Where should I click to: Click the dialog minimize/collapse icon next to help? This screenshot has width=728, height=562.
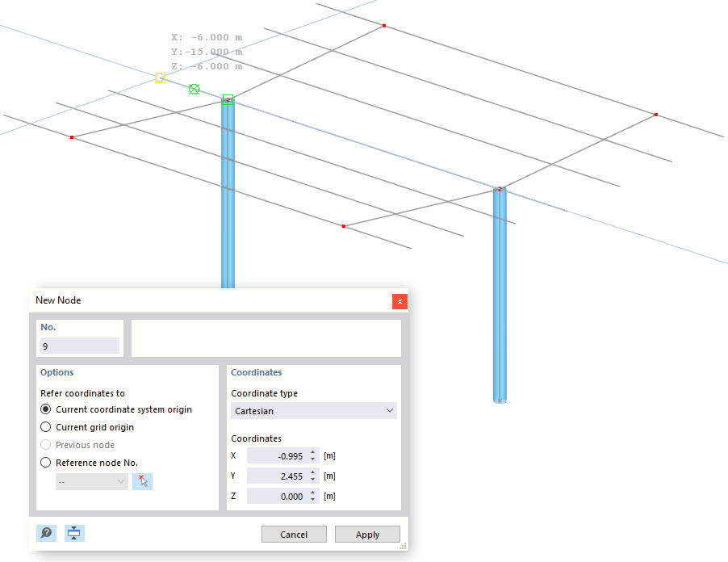[74, 533]
